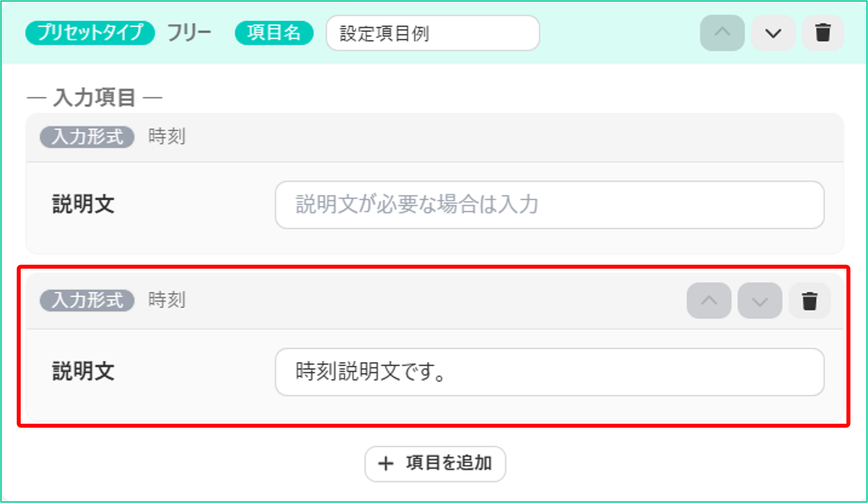Screen dimensions: 868x503
Task: Focus the 項目名 field containing 設定項目例
Action: 433,33
